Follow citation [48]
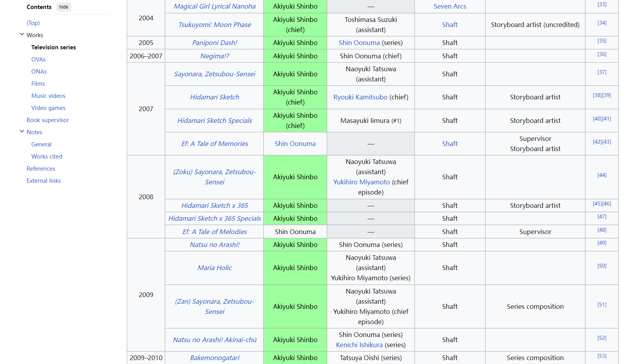The width and height of the screenshot is (632, 364). click(x=602, y=230)
